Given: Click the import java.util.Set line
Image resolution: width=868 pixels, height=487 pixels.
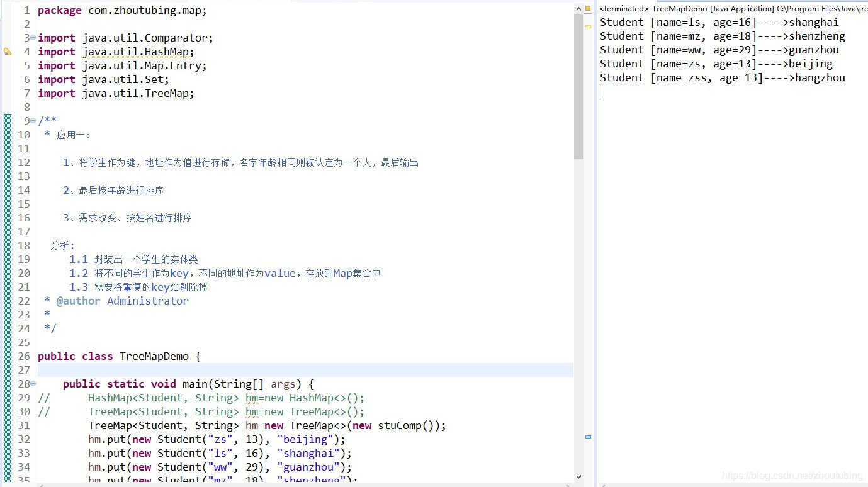Looking at the screenshot, I should pyautogui.click(x=103, y=79).
